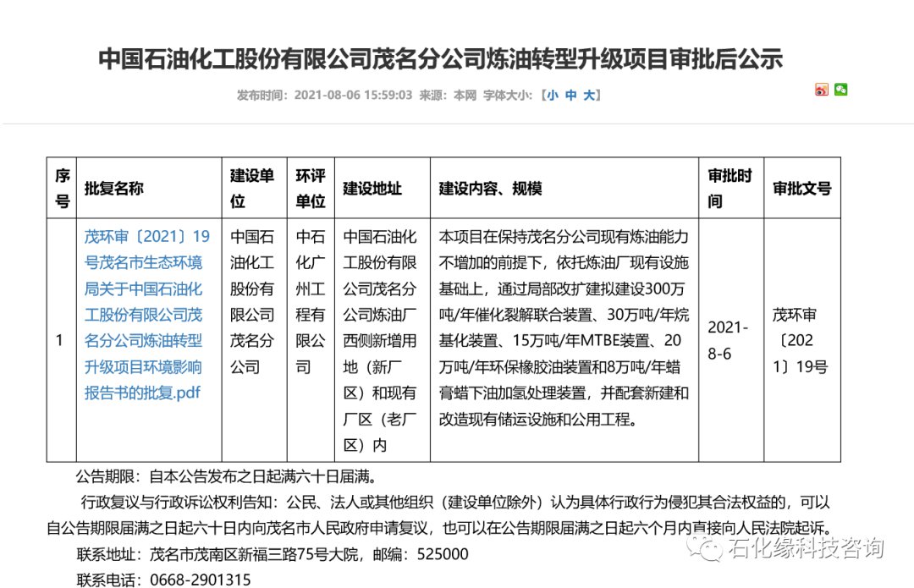Click the 审批时间 column header
The height and width of the screenshot is (588, 914).
click(x=731, y=188)
